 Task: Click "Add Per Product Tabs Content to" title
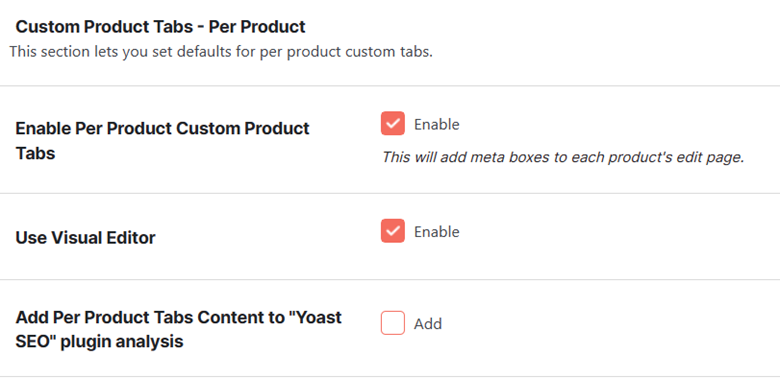[150, 317]
